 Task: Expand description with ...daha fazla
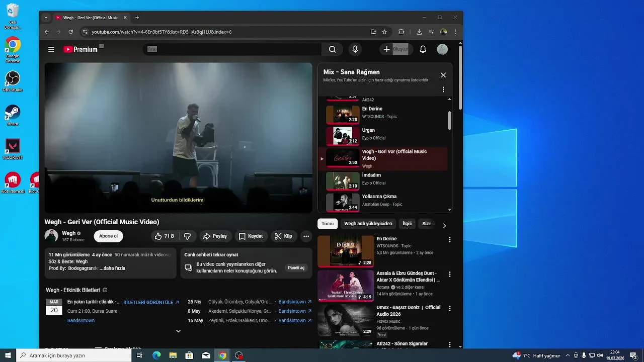pos(113,268)
